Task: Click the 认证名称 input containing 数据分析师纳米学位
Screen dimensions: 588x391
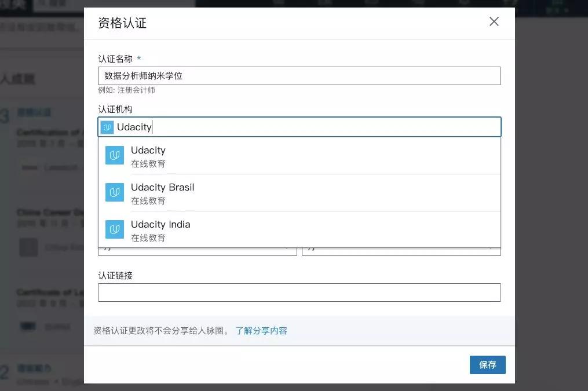Action: (299, 76)
